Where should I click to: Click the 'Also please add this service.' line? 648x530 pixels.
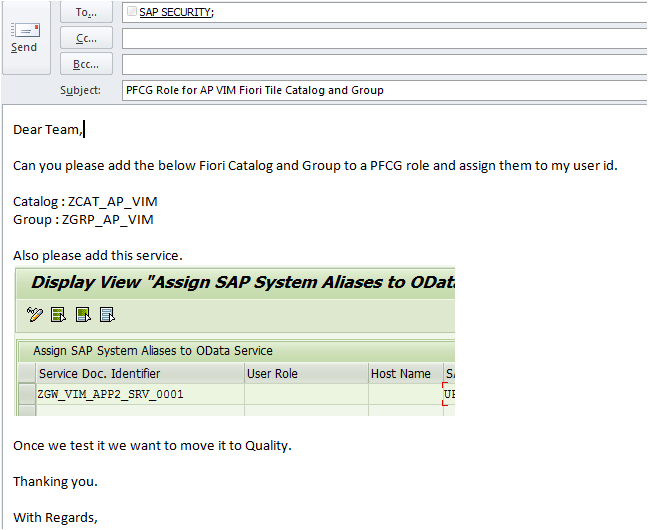(98, 255)
